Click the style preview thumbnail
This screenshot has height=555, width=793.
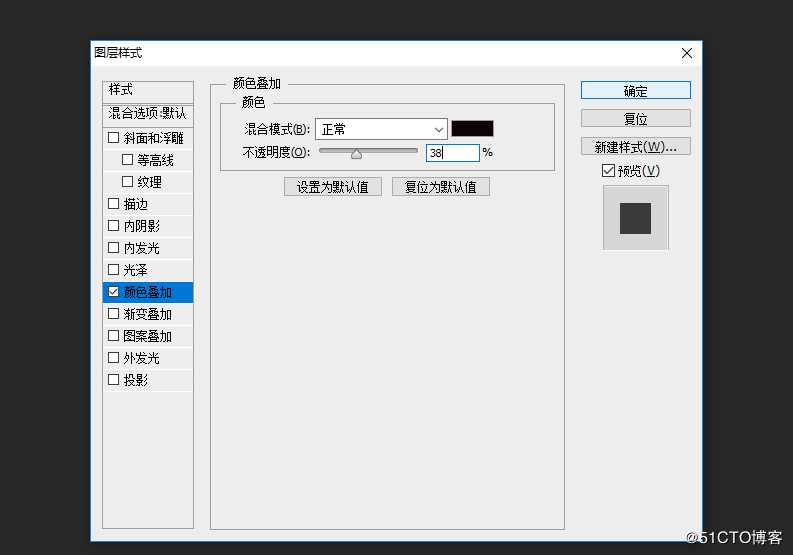tap(636, 218)
